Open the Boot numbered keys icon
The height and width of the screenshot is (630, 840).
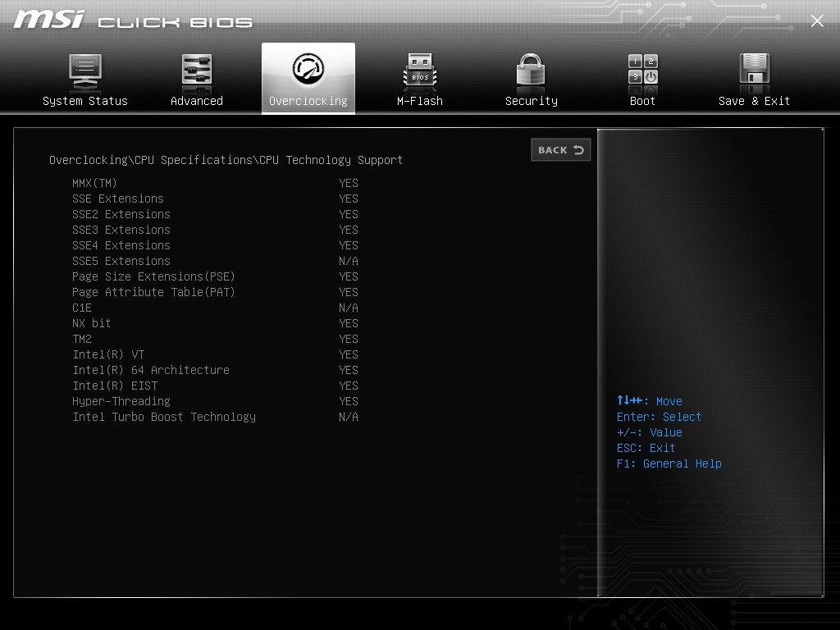coord(643,70)
